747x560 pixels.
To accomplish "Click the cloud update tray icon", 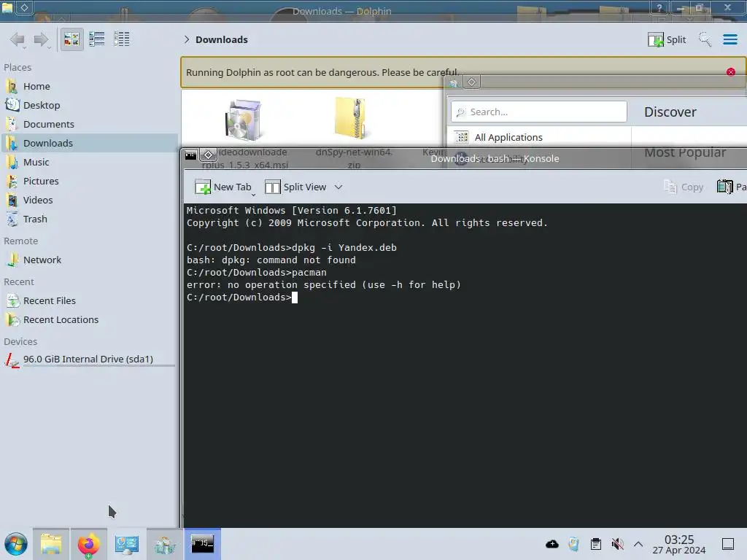I will coord(552,544).
